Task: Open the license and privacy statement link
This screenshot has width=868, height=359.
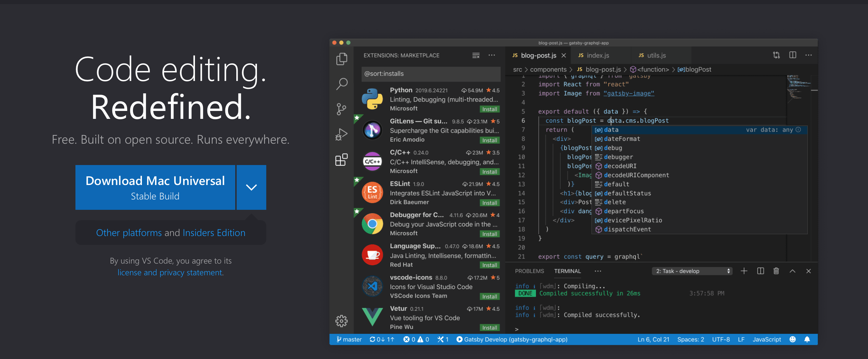Action: point(170,272)
